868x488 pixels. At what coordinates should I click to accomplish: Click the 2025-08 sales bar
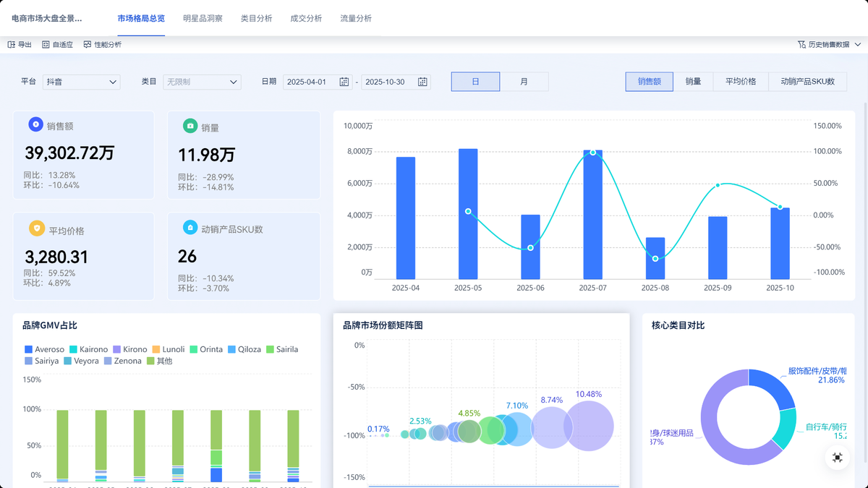[655, 258]
